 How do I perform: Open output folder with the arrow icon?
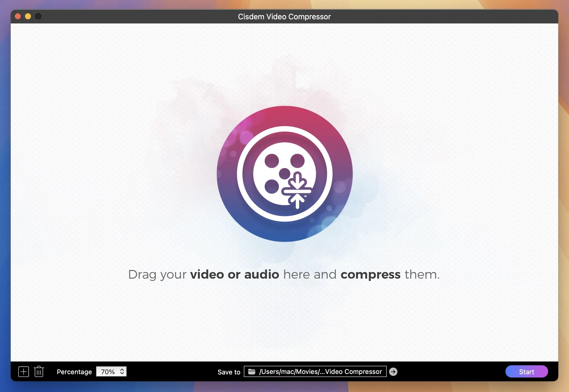pyautogui.click(x=393, y=372)
